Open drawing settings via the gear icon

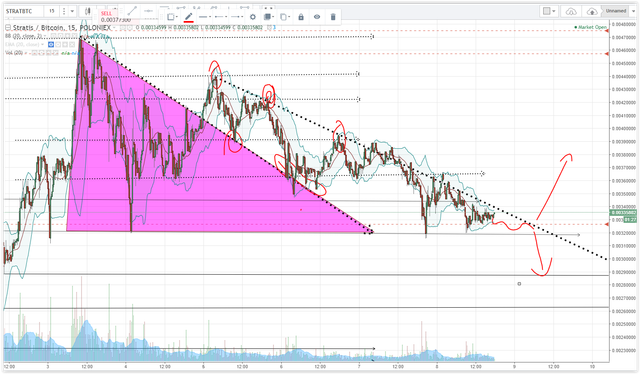pyautogui.click(x=253, y=17)
